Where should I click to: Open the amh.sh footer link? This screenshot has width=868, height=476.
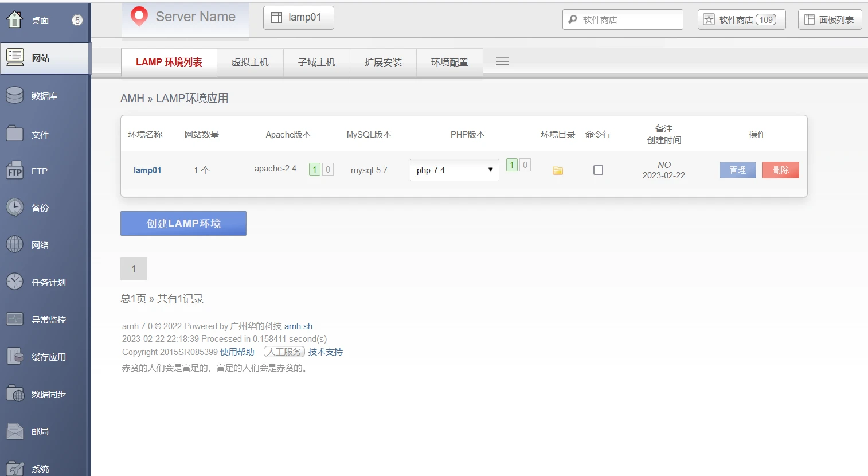(x=298, y=326)
